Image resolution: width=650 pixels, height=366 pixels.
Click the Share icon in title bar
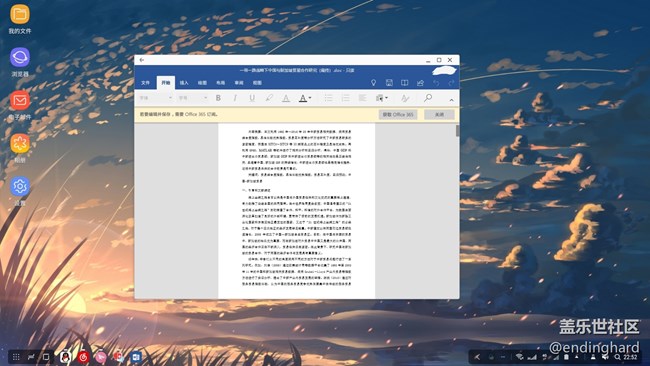pos(420,83)
